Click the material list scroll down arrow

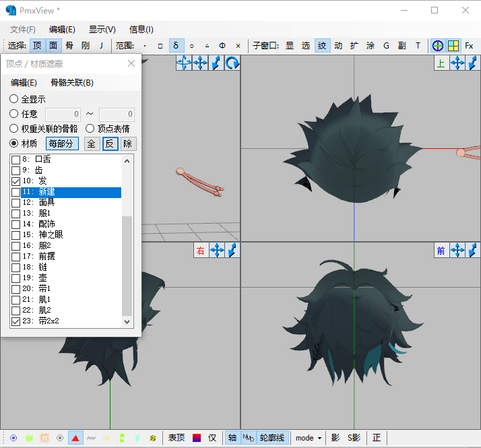pos(127,321)
